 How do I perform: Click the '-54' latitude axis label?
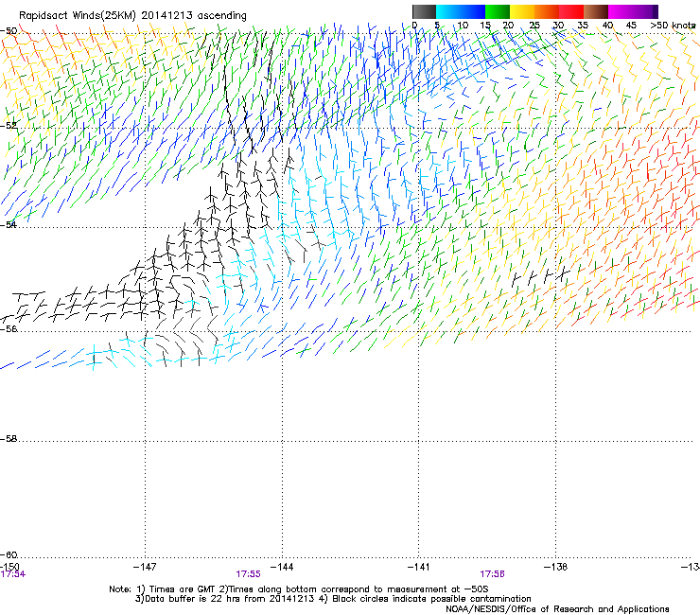point(9,224)
